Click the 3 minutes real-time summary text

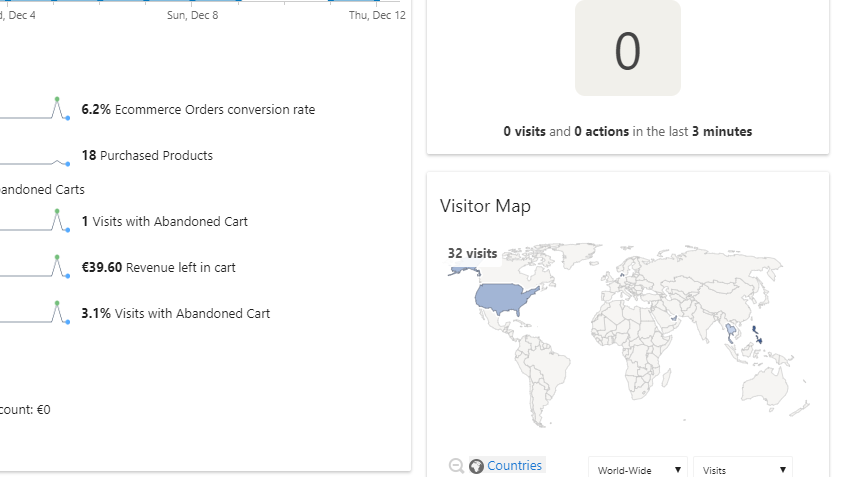tap(722, 132)
